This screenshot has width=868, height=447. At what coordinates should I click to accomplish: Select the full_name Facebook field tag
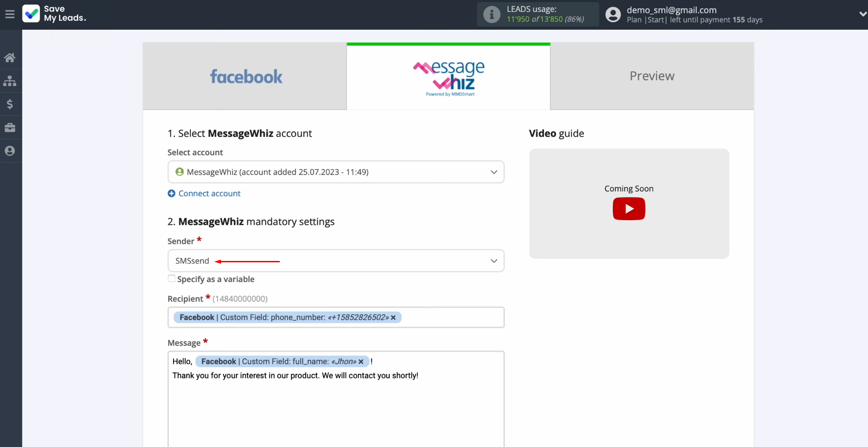tap(282, 362)
